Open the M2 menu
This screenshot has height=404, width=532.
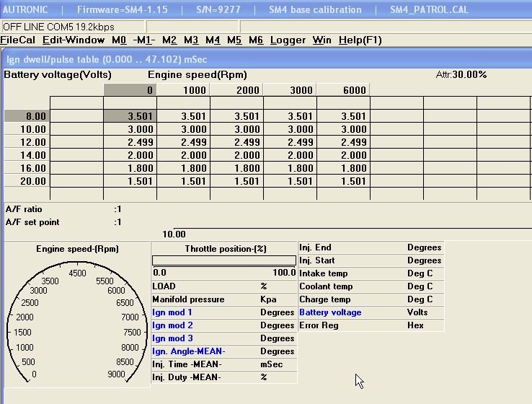[x=169, y=40]
